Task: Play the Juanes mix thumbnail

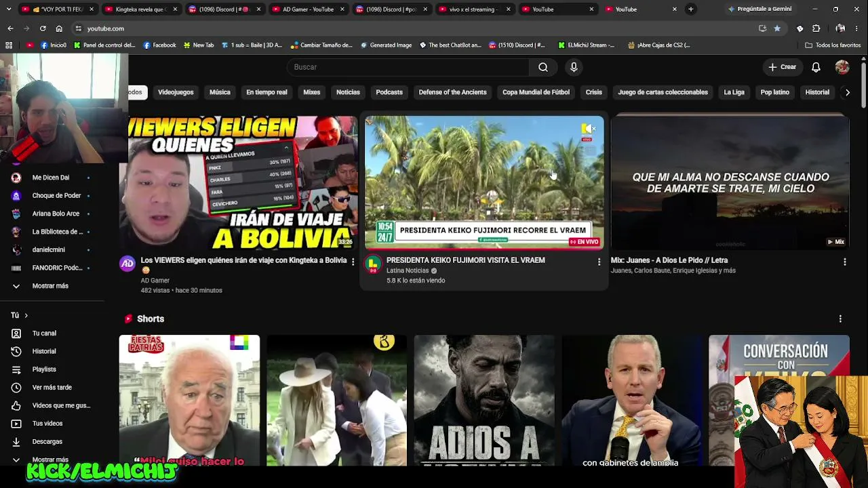Action: [730, 182]
